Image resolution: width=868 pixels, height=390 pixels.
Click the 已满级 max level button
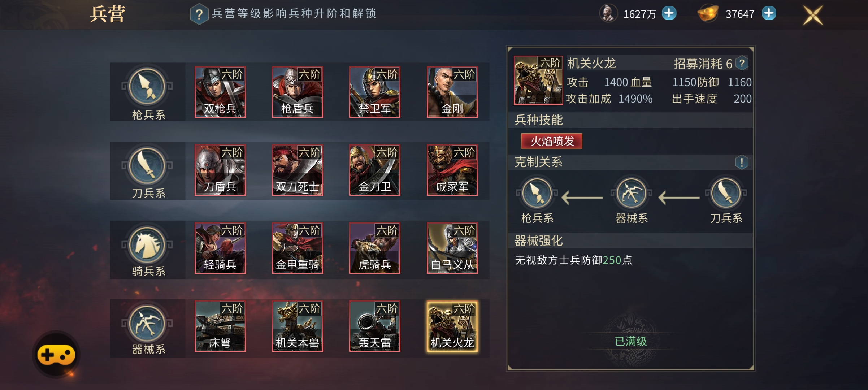pos(631,341)
